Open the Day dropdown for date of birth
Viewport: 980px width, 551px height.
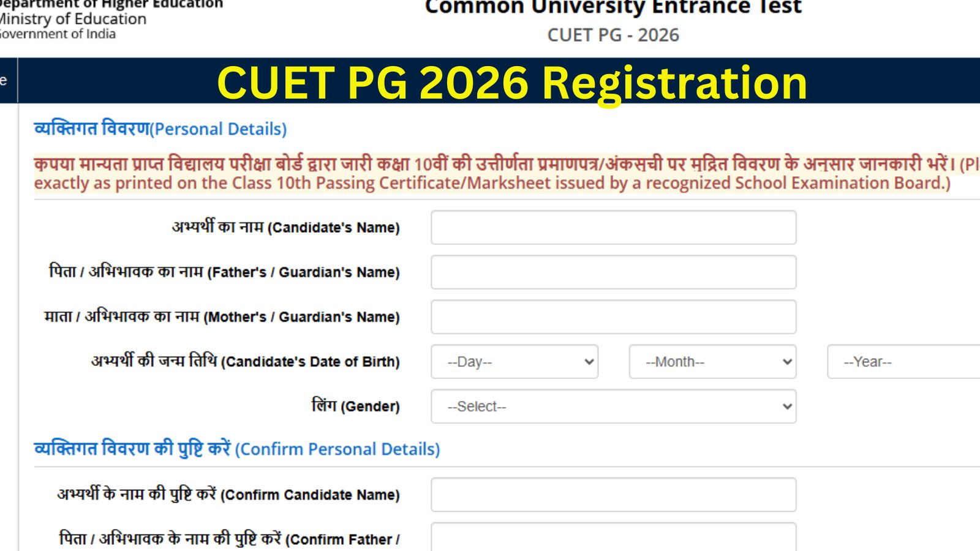coord(514,362)
